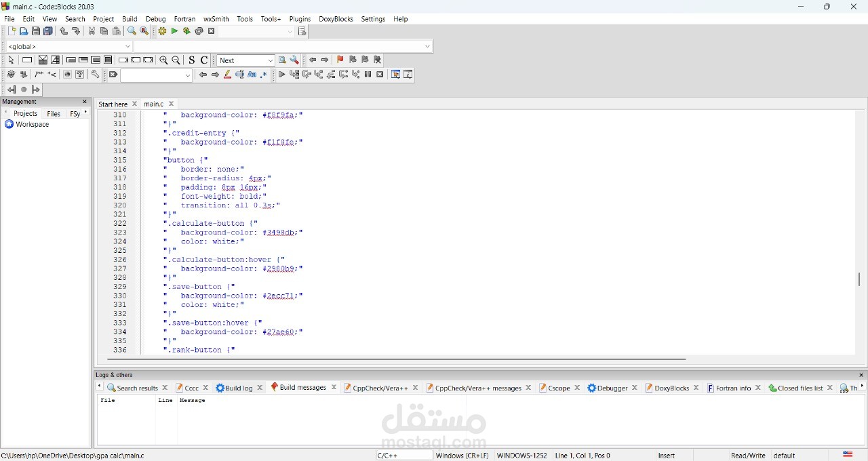Toggle source view with the S icon
Image resolution: width=868 pixels, height=461 pixels.
192,60
